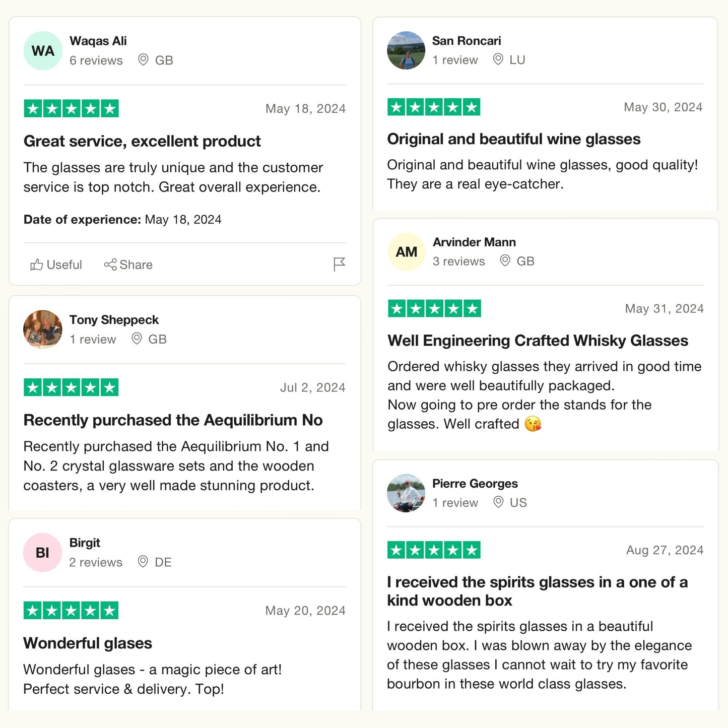728x728 pixels.
Task: Click the Share icon on Waqas's review
Action: [110, 264]
